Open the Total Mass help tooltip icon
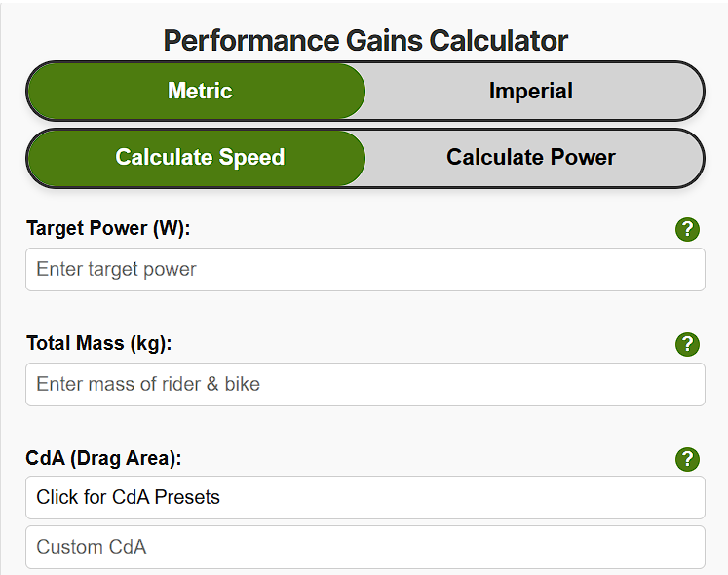Image resolution: width=728 pixels, height=575 pixels. 687,344
